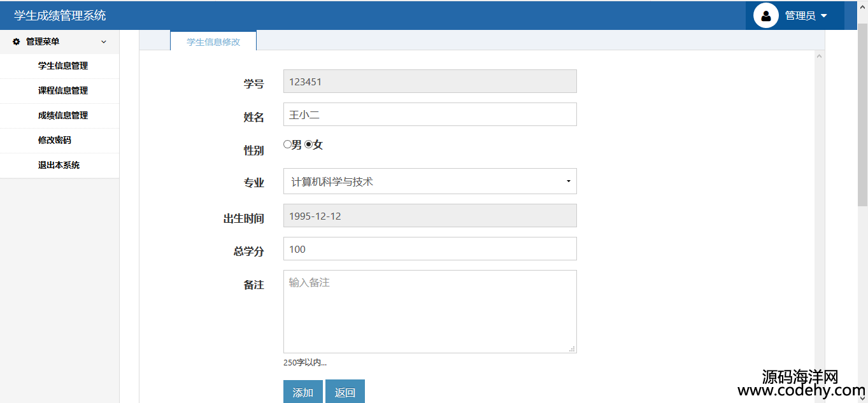Focus the 总学分 input field
The height and width of the screenshot is (403, 868).
[430, 249]
